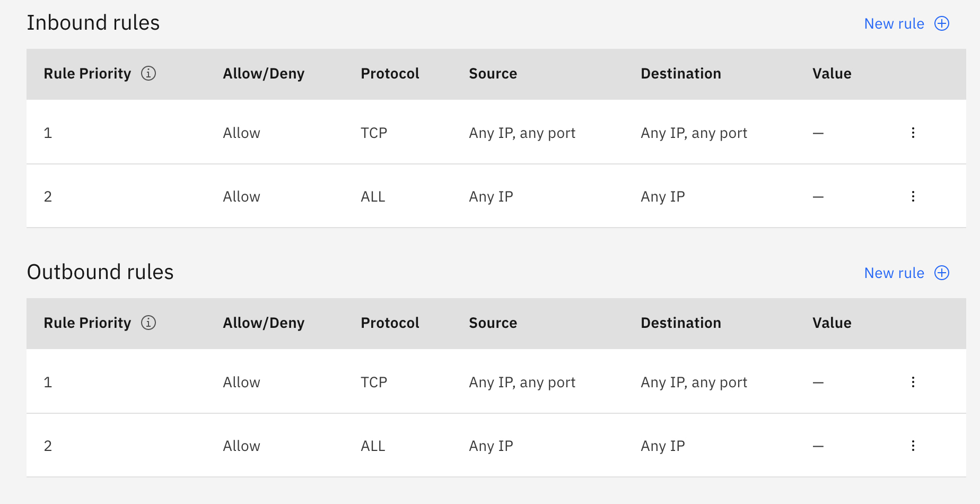The height and width of the screenshot is (504, 980).
Task: Open overflow menu for outbound ALL rule
Action: [x=913, y=446]
